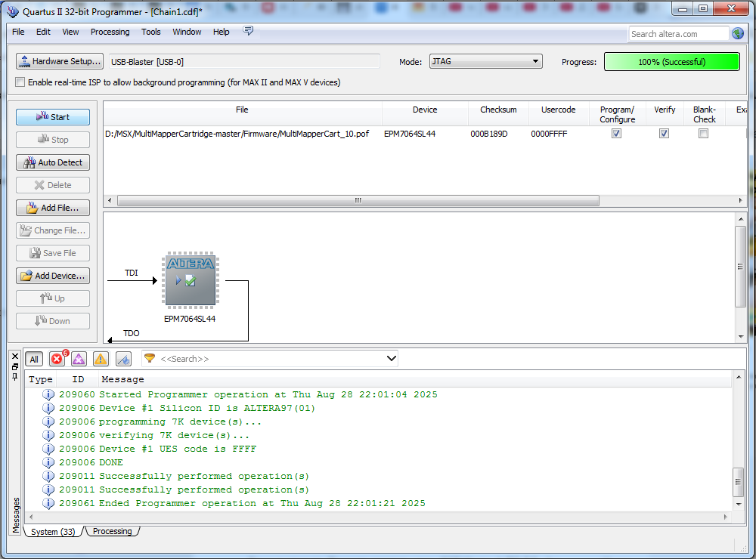Screen dimensions: 756x559
Task: Toggle Program/Configure checkbox for MultiMapperCart_10.pof
Action: [x=616, y=134]
